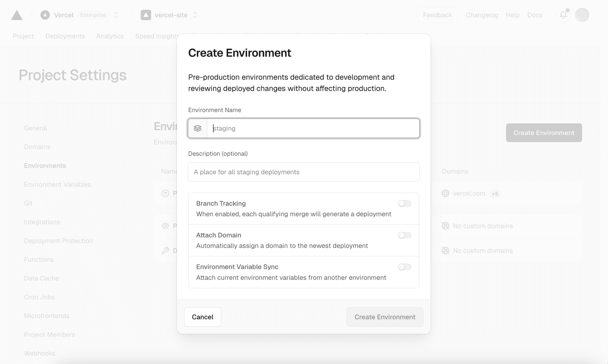The width and height of the screenshot is (608, 364).
Task: Click the layers icon in name field
Action: 198,128
